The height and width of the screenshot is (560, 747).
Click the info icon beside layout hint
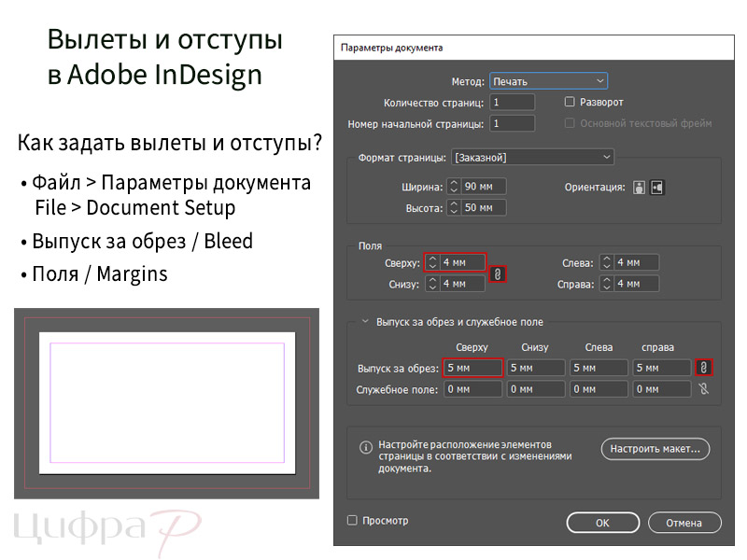pos(366,447)
